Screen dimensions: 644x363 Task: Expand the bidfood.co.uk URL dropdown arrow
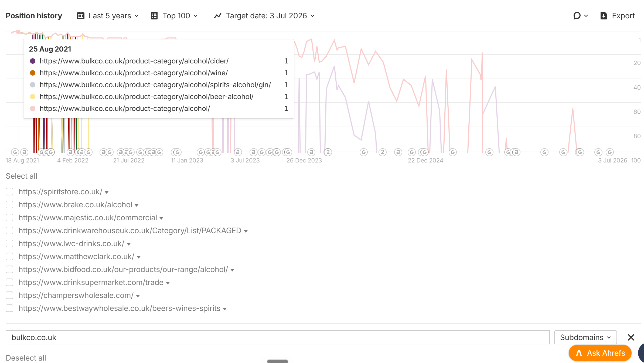coord(232,270)
